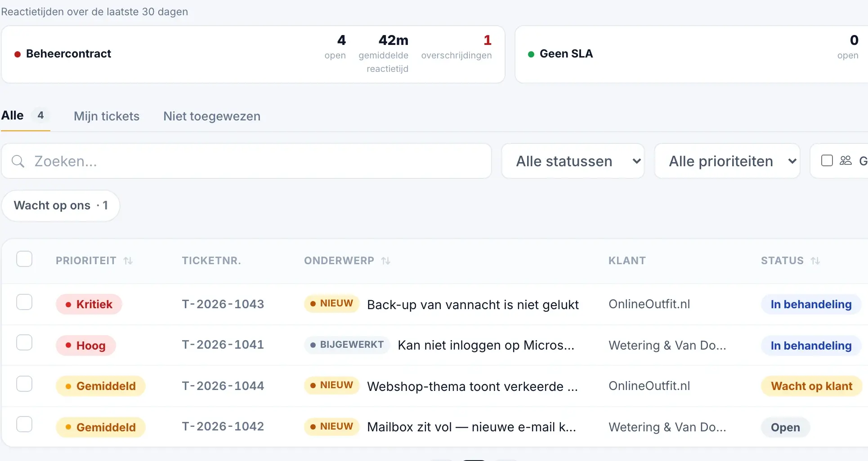The width and height of the screenshot is (868, 461).
Task: Check the ticket T-2026-1041 checkbox
Action: (x=24, y=343)
